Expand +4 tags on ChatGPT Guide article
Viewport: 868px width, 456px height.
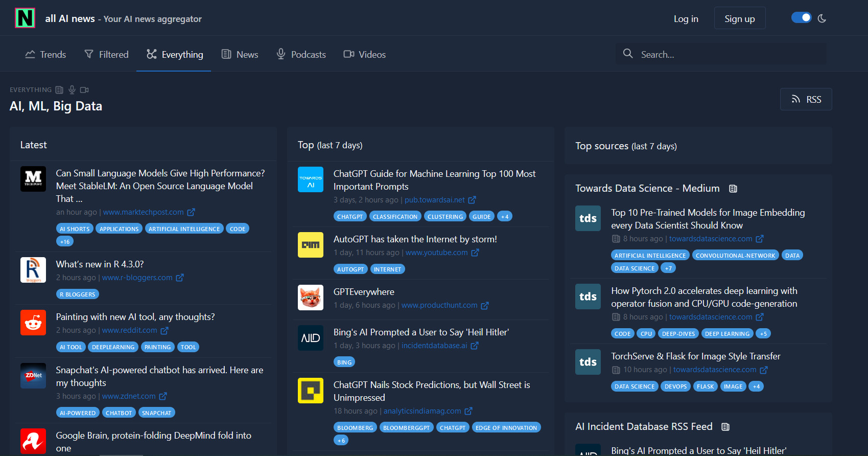point(505,216)
